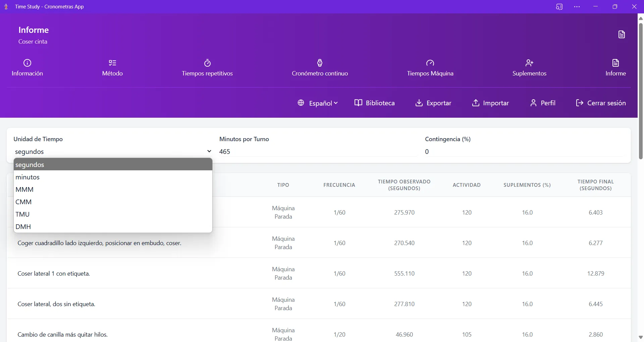The height and width of the screenshot is (342, 644).
Task: Click row 'Coger cuadradillo lado izquierdo'
Action: coord(319,243)
